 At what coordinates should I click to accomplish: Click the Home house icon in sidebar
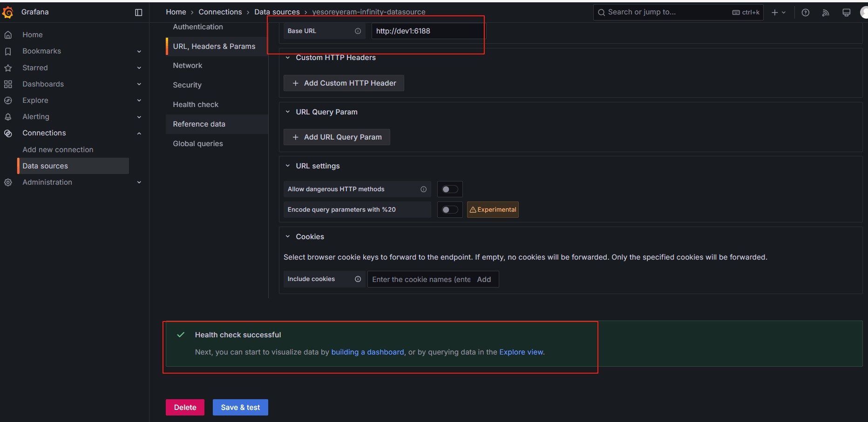[x=8, y=35]
